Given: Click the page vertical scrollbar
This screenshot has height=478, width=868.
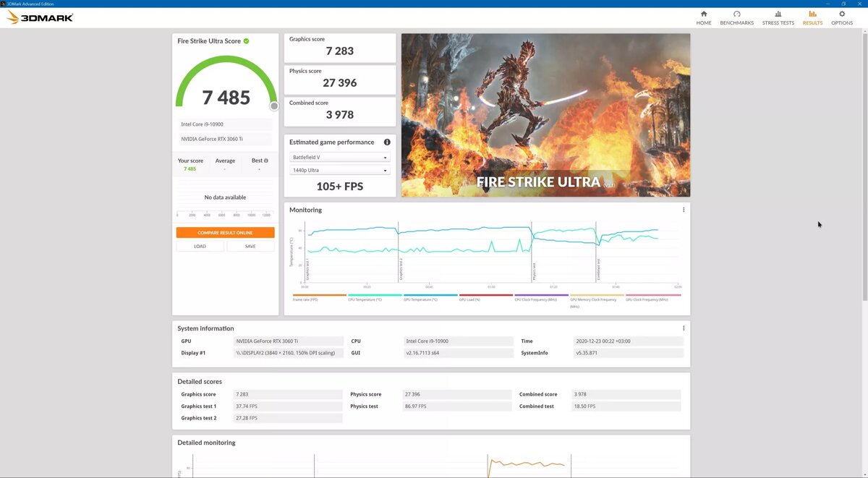Looking at the screenshot, I should (865, 166).
